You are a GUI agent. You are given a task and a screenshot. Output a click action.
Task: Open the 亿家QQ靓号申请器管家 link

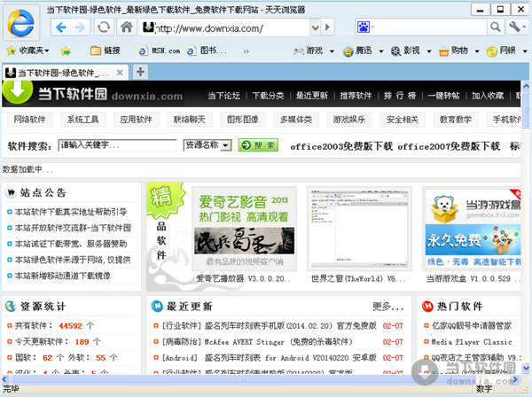[472, 326]
